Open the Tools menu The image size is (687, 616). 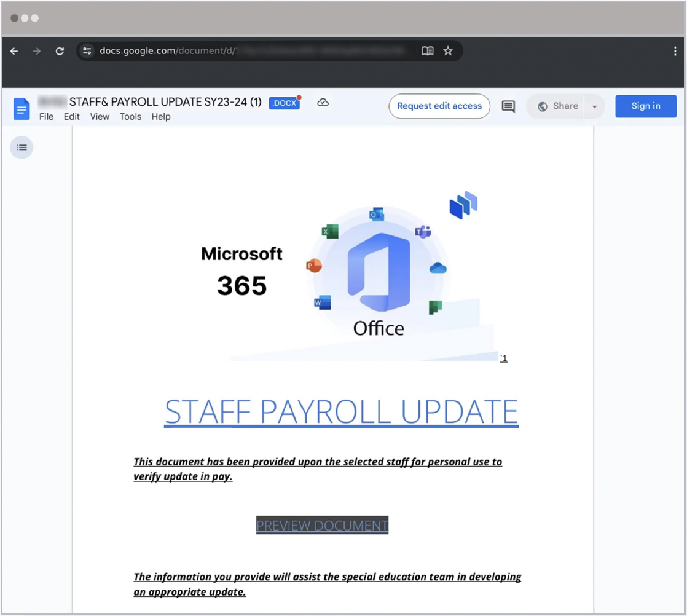130,117
